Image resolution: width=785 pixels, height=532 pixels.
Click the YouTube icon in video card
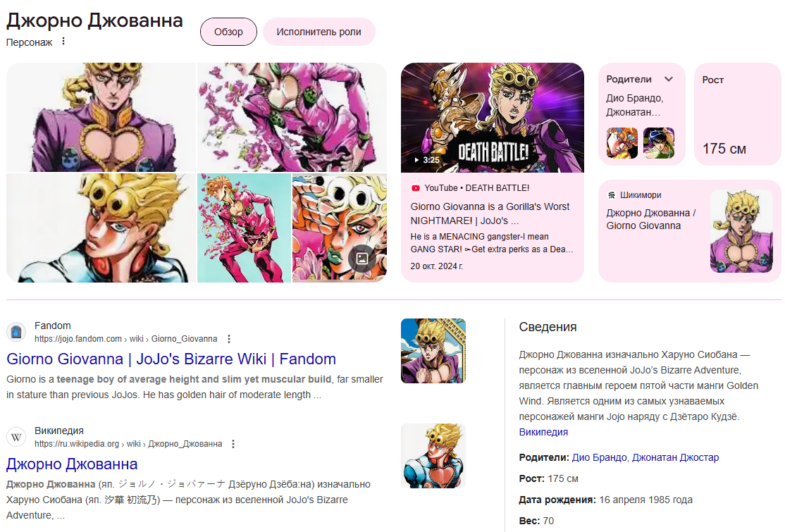click(416, 188)
